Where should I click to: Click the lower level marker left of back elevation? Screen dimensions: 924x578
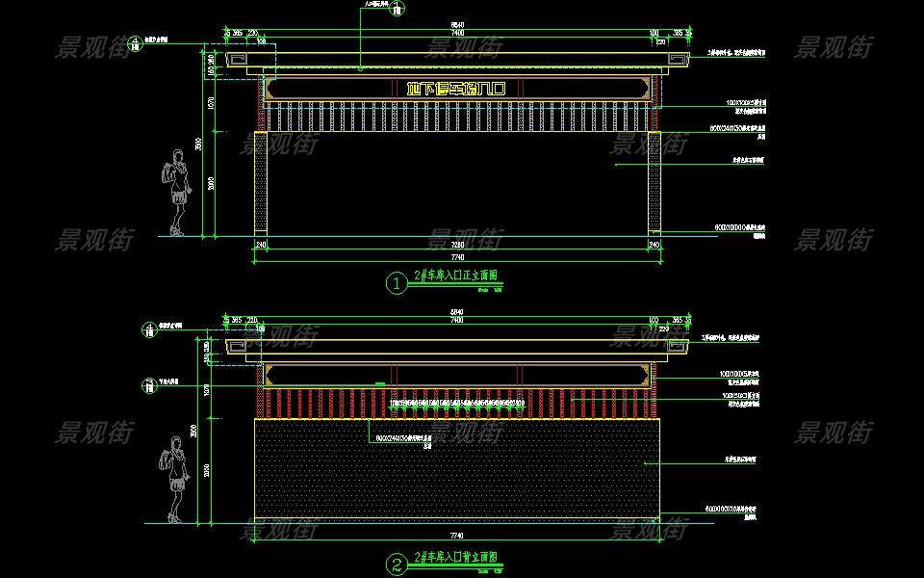(147, 386)
